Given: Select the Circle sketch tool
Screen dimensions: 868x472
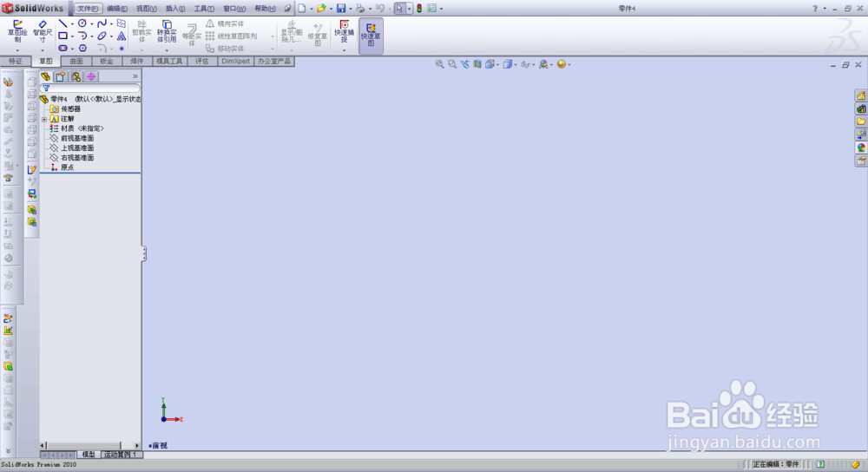Looking at the screenshot, I should (82, 23).
